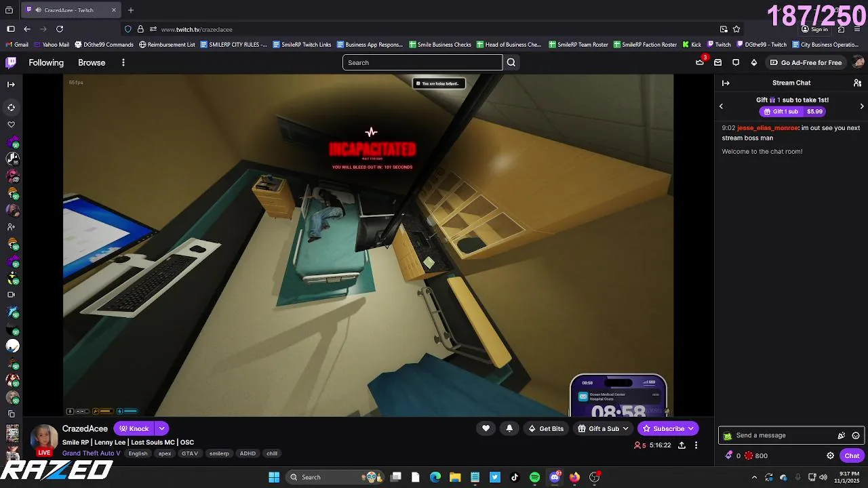Screen dimensions: 868x488
Task: Click the ADHD tag
Action: pyautogui.click(x=248, y=453)
